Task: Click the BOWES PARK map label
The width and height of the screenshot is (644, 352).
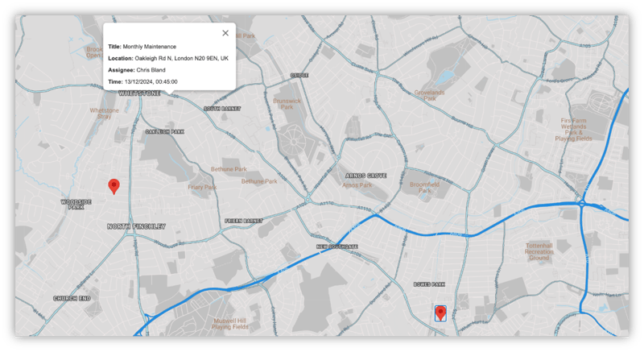Action: [x=429, y=284]
